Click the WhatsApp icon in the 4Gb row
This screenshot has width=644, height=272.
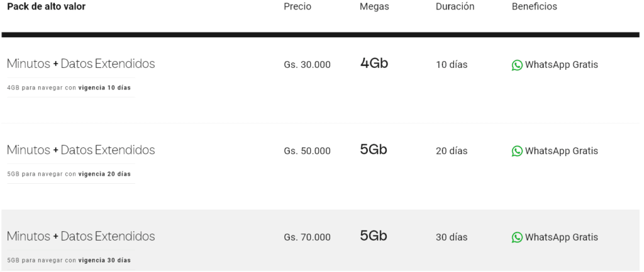tap(517, 65)
